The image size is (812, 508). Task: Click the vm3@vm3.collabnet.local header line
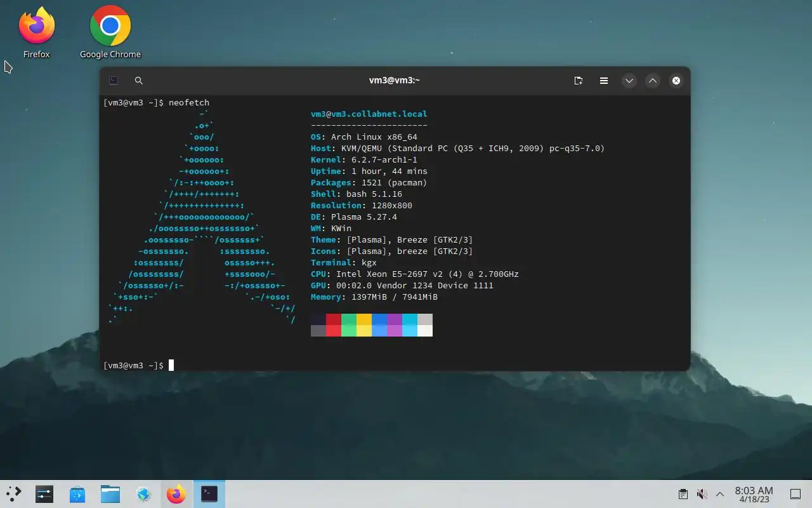coord(369,114)
